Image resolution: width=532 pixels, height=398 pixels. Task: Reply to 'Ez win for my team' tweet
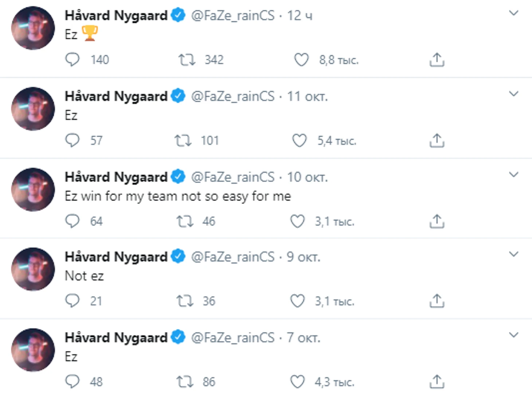(72, 221)
